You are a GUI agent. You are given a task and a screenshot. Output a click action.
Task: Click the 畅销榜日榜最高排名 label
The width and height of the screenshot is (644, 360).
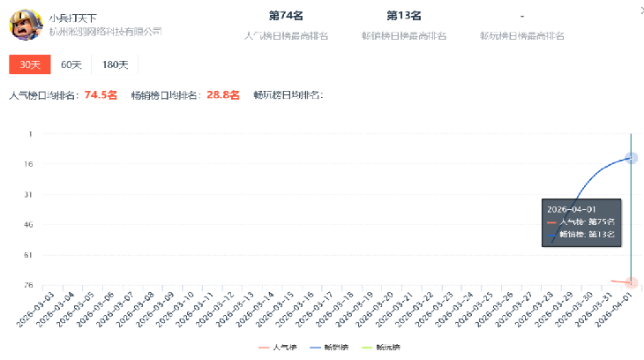coord(404,35)
